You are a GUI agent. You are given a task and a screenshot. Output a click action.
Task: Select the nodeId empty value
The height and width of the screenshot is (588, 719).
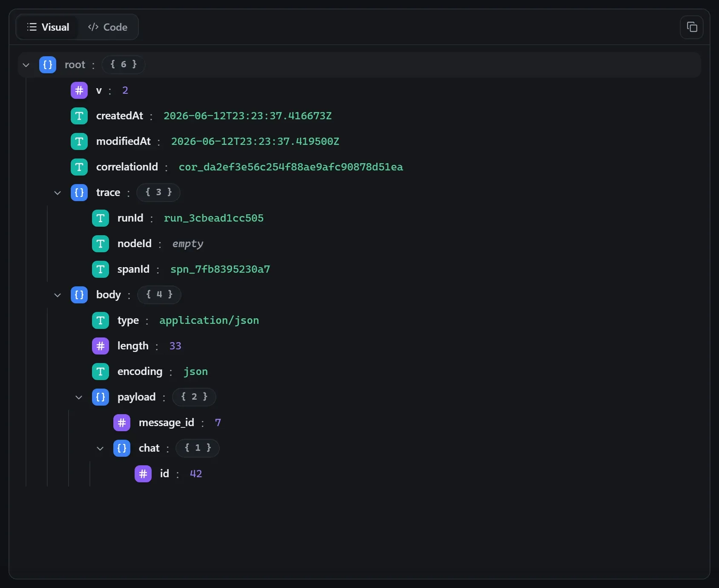click(x=188, y=244)
